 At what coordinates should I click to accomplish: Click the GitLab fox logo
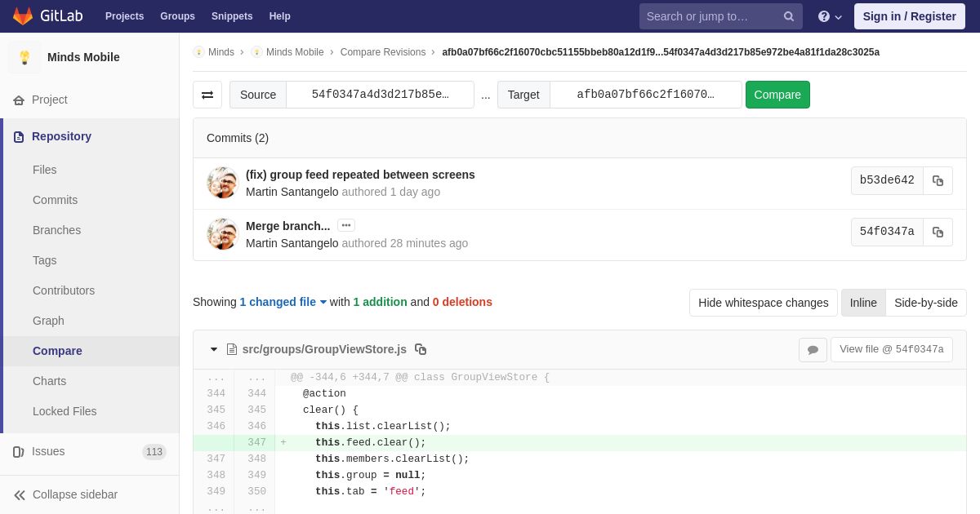coord(23,16)
